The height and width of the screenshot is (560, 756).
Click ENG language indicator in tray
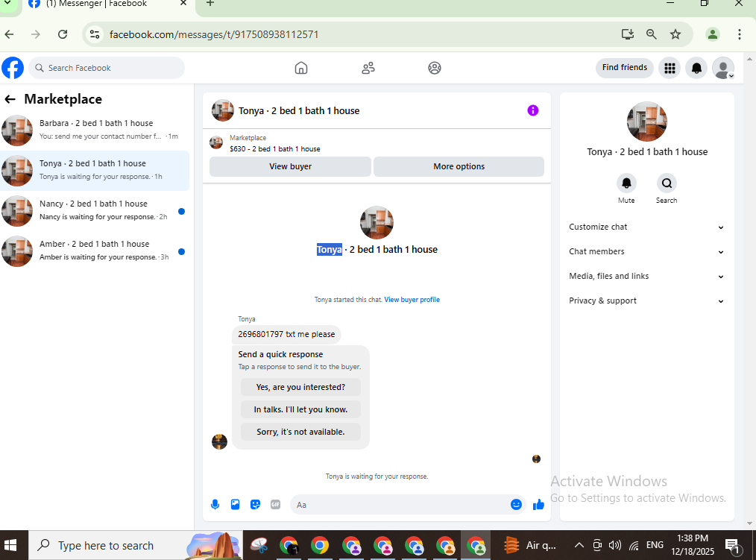point(655,545)
